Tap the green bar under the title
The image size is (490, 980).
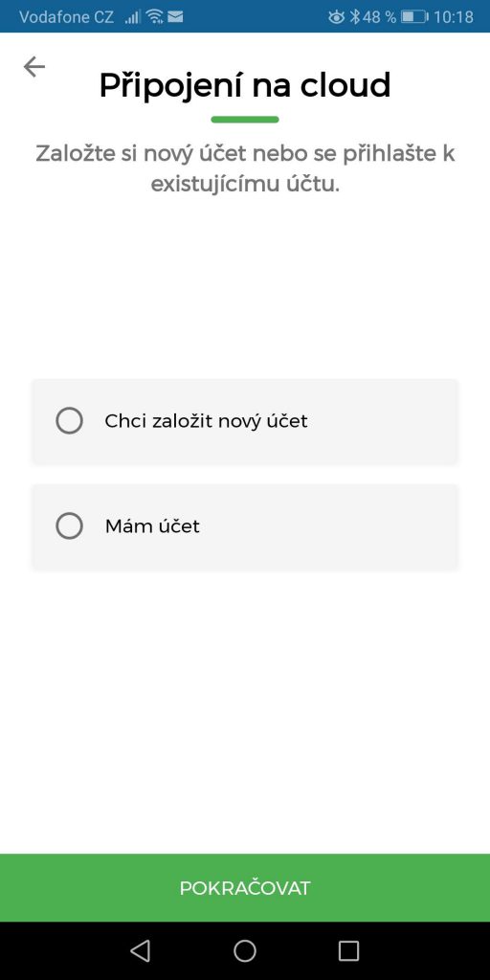click(x=245, y=120)
